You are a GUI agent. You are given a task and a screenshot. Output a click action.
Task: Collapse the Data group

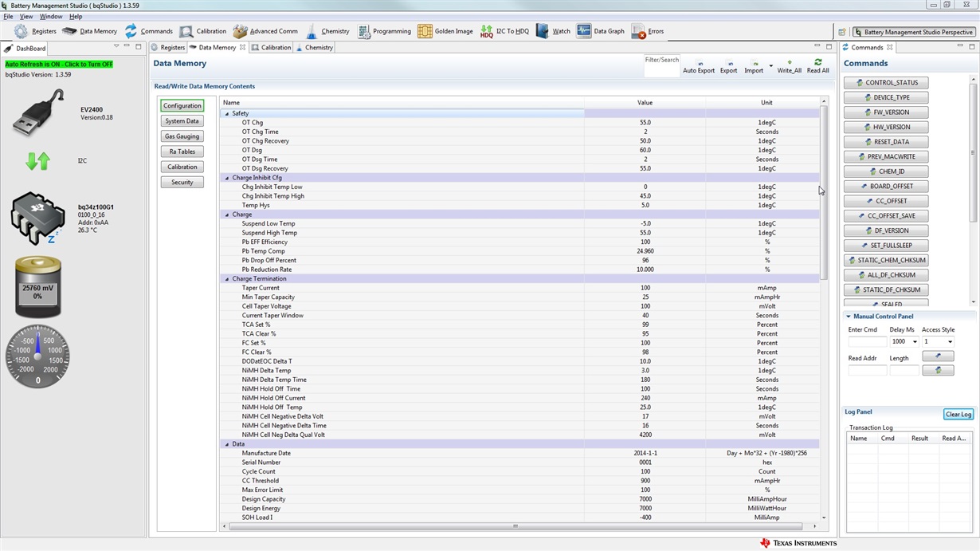pyautogui.click(x=227, y=444)
